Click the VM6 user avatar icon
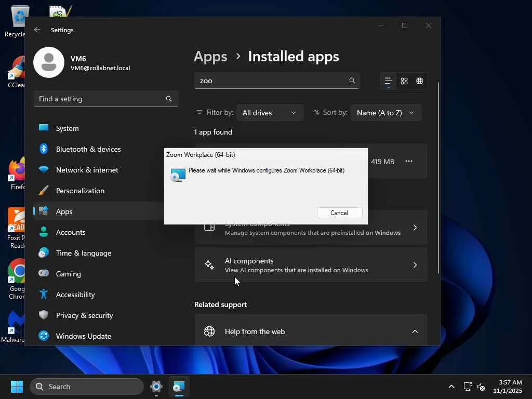Viewport: 532px width, 399px height. click(49, 62)
